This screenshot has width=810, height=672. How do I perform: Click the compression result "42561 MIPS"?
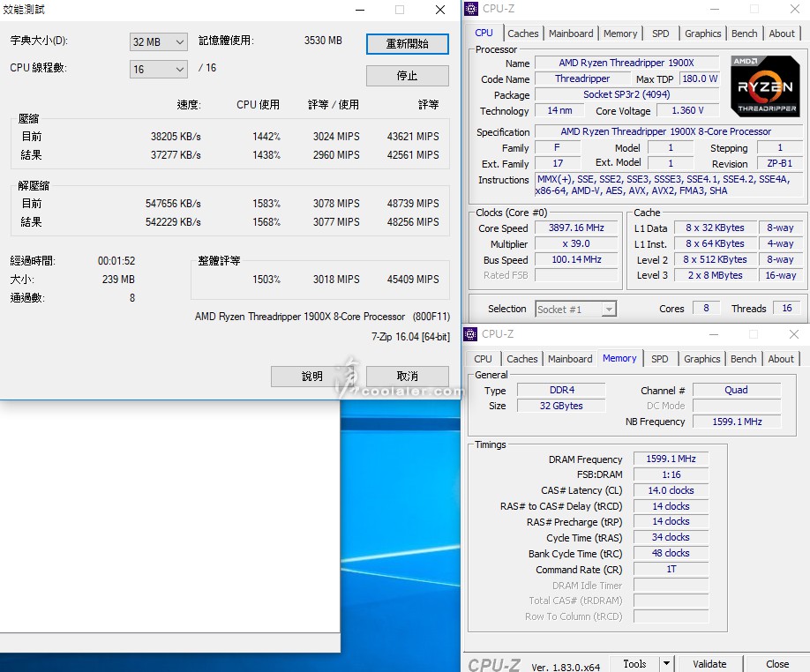[413, 155]
